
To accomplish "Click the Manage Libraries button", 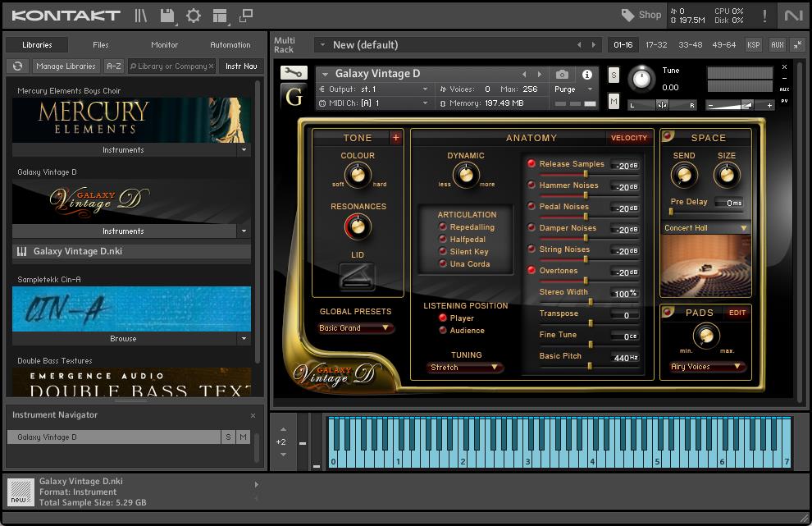I will pyautogui.click(x=66, y=66).
